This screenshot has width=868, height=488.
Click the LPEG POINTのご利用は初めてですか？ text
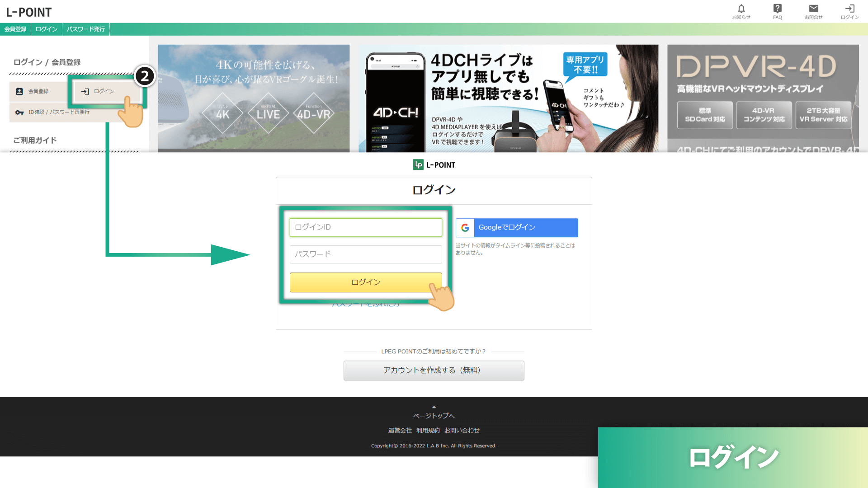coord(434,352)
